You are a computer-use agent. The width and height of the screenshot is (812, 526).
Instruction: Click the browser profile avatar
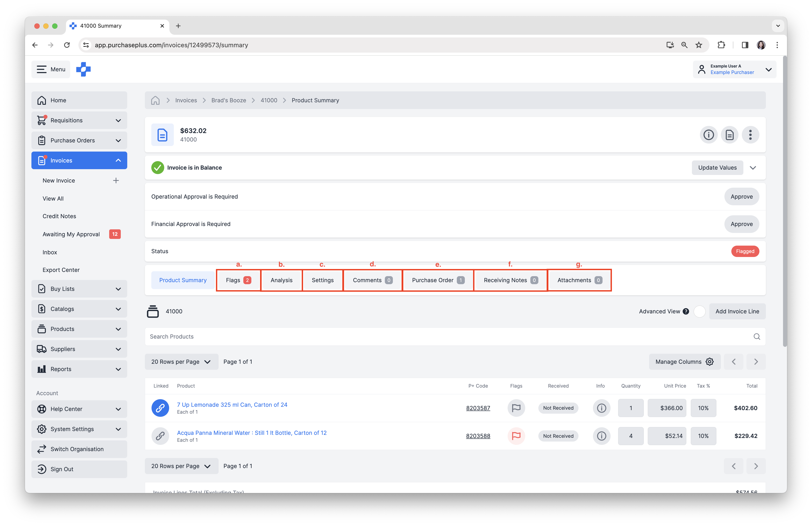(761, 45)
